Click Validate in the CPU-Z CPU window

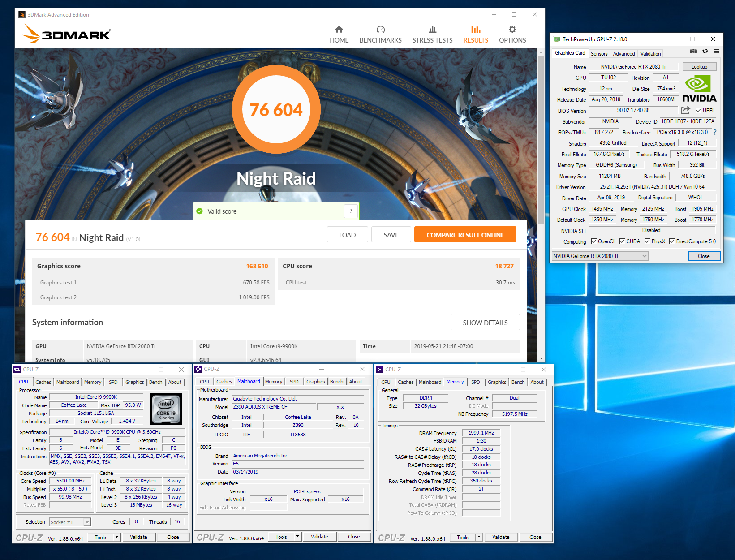tap(138, 537)
